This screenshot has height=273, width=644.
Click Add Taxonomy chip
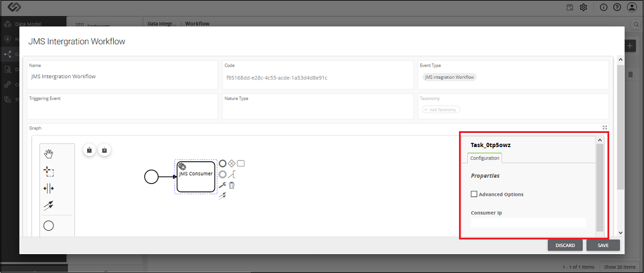click(x=441, y=109)
